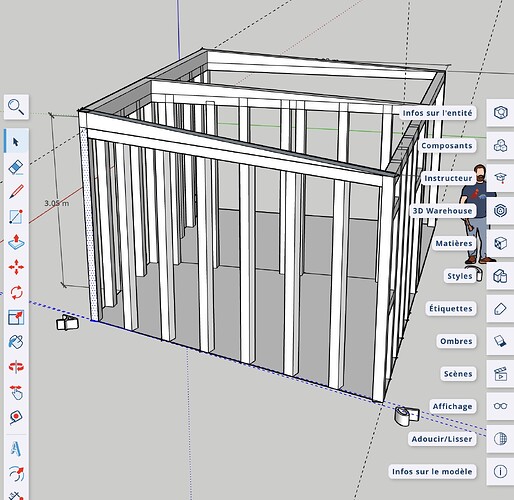The width and height of the screenshot is (514, 500).
Task: Choose the Tape Measure tool
Action: (16, 417)
